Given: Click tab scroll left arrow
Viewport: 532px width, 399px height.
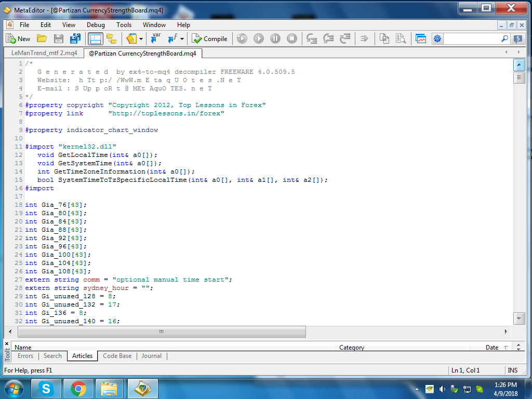Looking at the screenshot, I should [506, 52].
